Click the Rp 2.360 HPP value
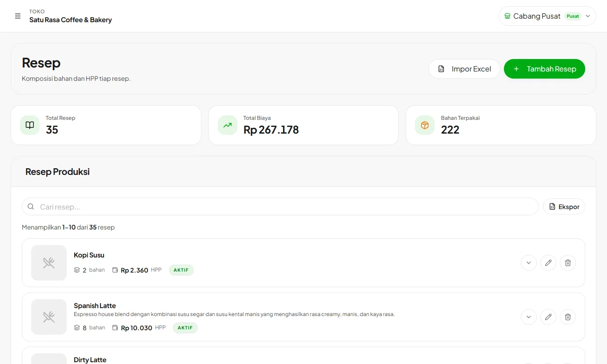This screenshot has height=364, width=607. tap(135, 270)
